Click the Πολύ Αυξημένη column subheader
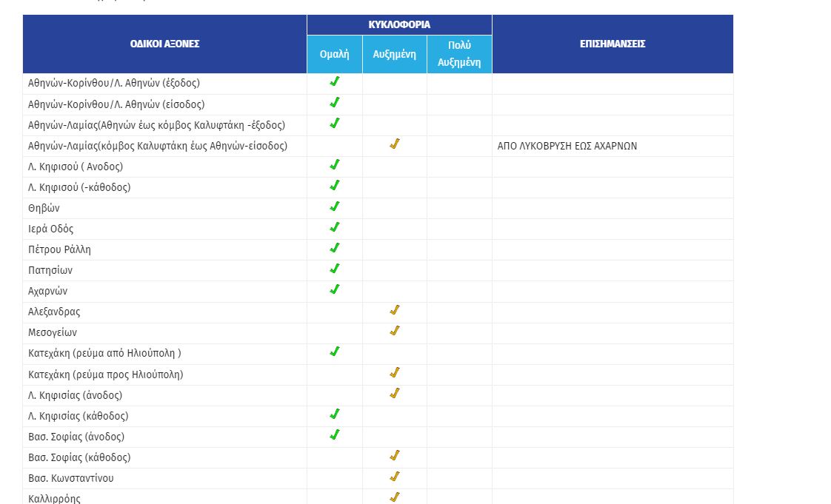 coord(459,54)
